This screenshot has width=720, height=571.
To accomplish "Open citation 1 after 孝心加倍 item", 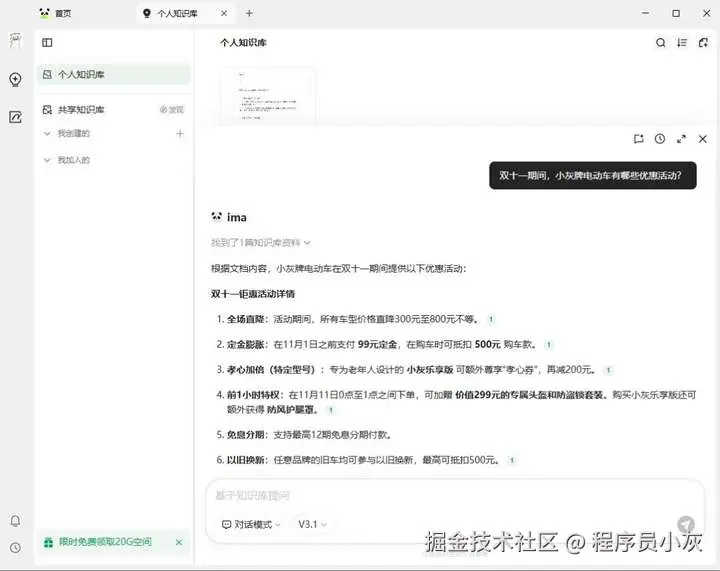I will click(608, 370).
